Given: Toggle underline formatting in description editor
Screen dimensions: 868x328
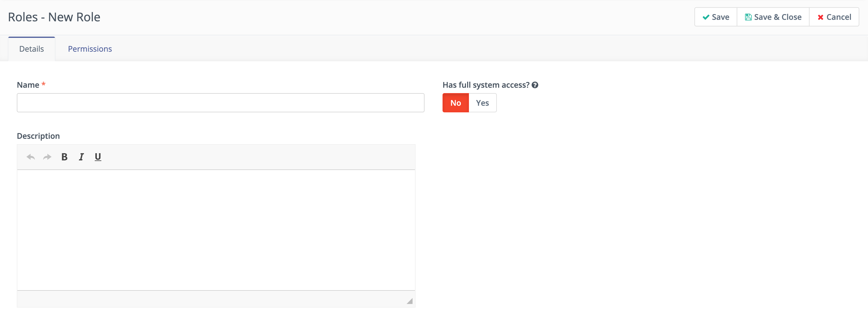Looking at the screenshot, I should coord(98,157).
